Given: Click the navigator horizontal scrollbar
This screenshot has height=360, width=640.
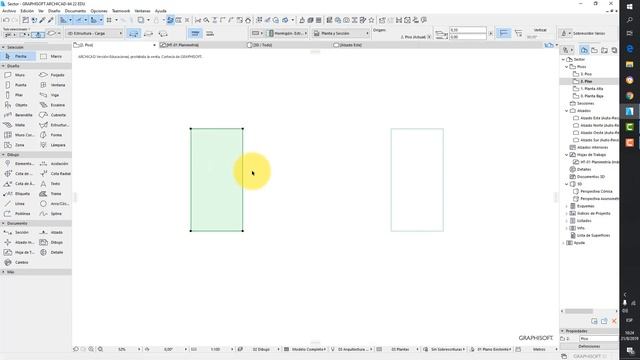Looking at the screenshot, I should coord(578,311).
